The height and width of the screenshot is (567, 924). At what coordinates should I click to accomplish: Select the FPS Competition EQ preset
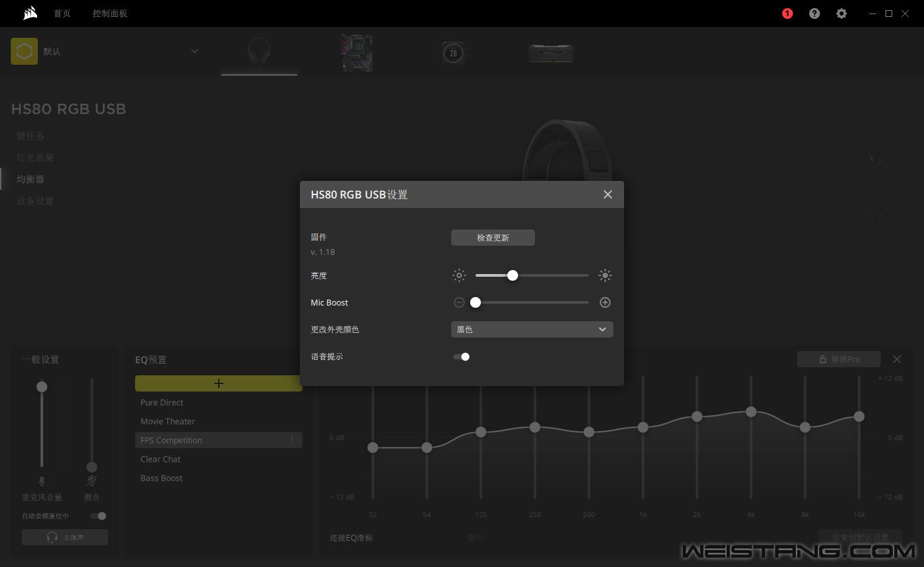click(x=219, y=440)
